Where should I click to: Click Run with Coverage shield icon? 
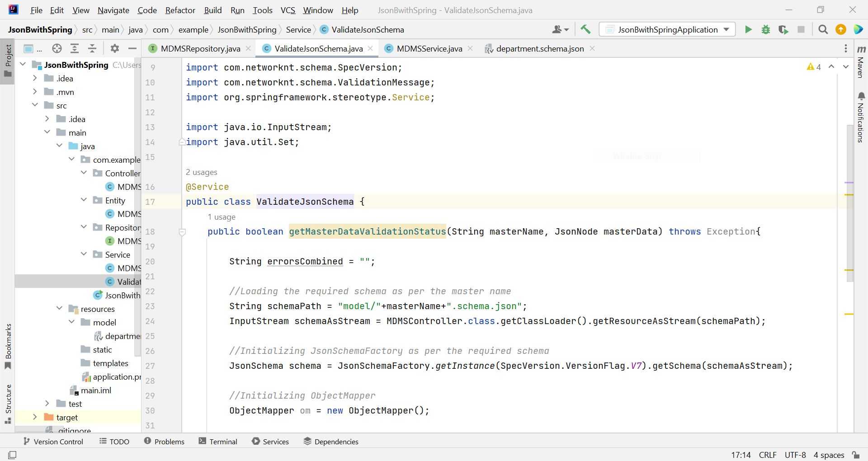pyautogui.click(x=783, y=30)
